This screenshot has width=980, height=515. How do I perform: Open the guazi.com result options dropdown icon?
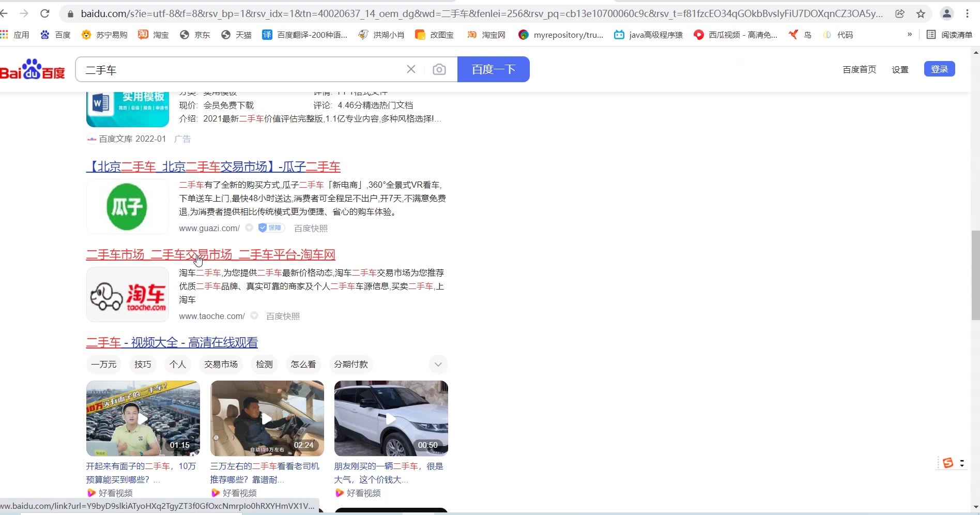point(249,228)
